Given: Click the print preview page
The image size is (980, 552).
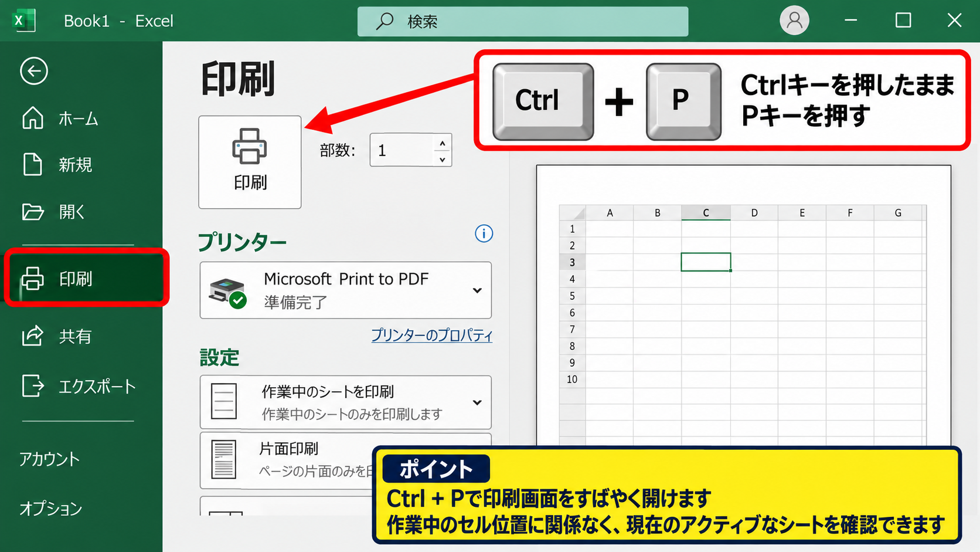Looking at the screenshot, I should (x=743, y=305).
